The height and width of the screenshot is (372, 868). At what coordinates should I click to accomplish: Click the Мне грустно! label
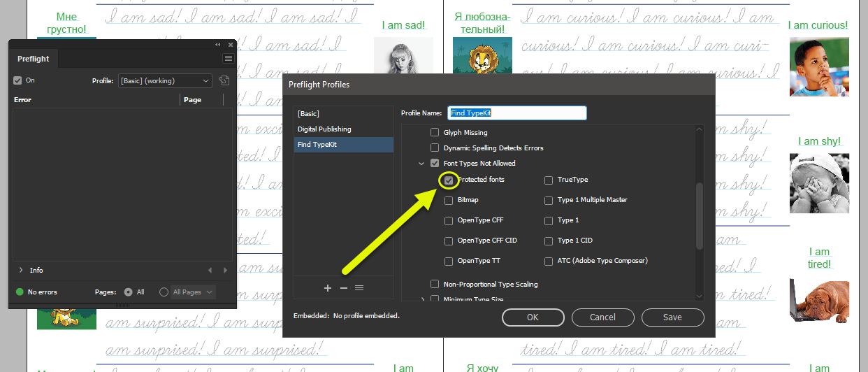pyautogui.click(x=66, y=23)
